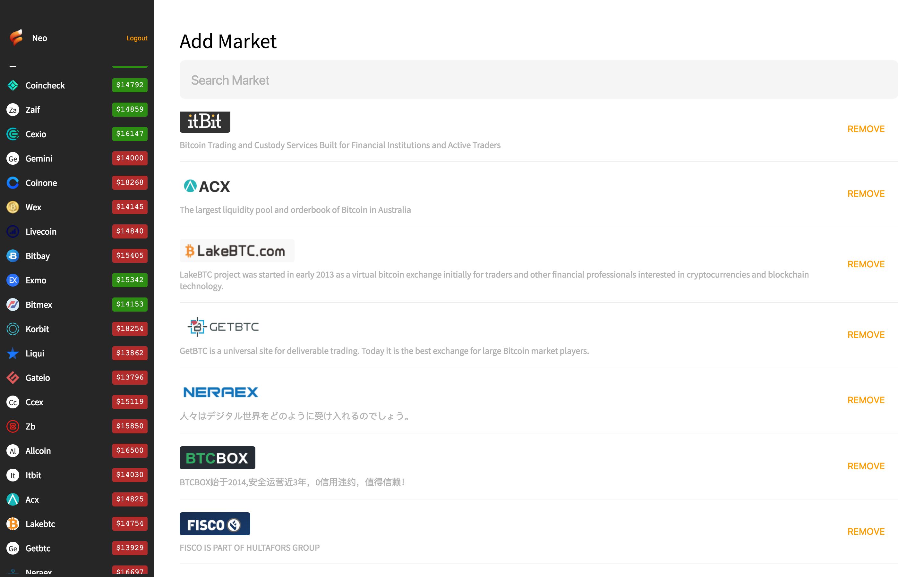Click the Wex gold coin icon

13,207
